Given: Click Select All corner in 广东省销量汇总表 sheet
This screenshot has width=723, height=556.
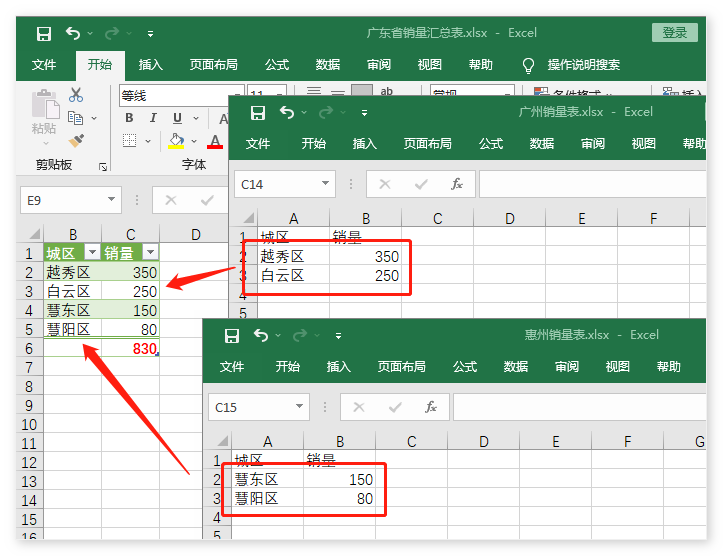Looking at the screenshot, I should (34, 234).
